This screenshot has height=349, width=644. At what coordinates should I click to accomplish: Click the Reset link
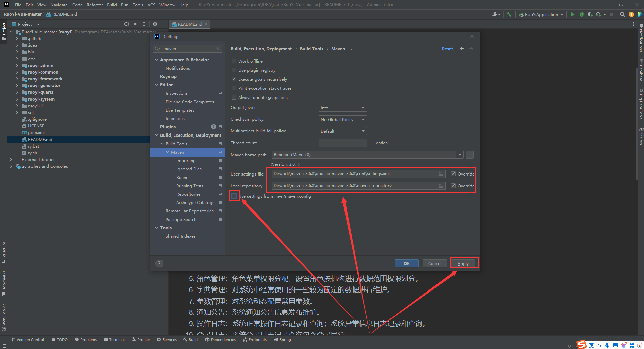pyautogui.click(x=447, y=49)
